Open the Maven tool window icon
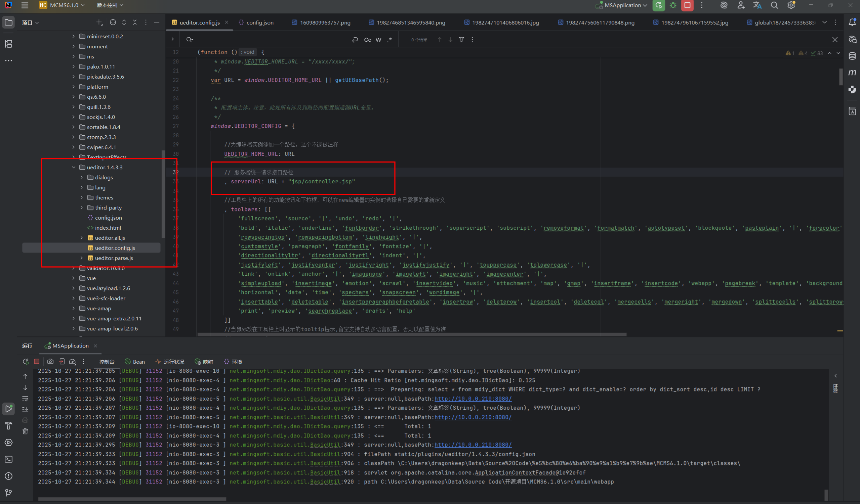 pos(852,73)
